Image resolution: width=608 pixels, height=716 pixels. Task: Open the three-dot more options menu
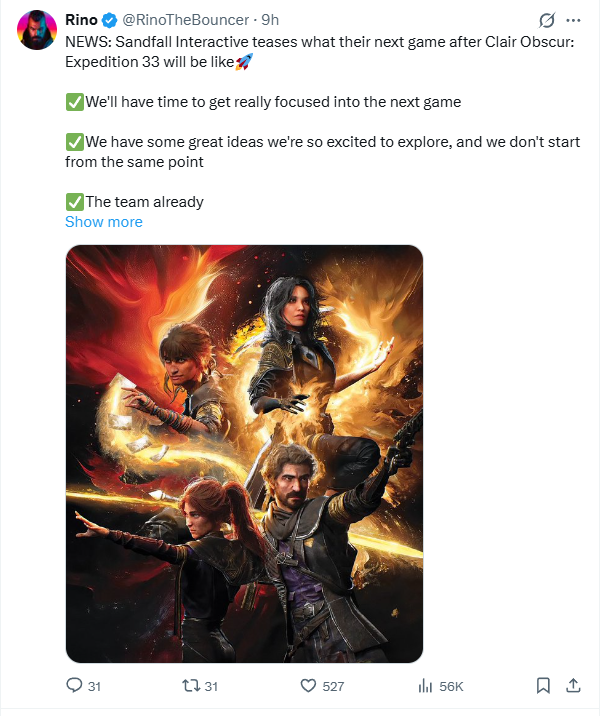pyautogui.click(x=573, y=20)
